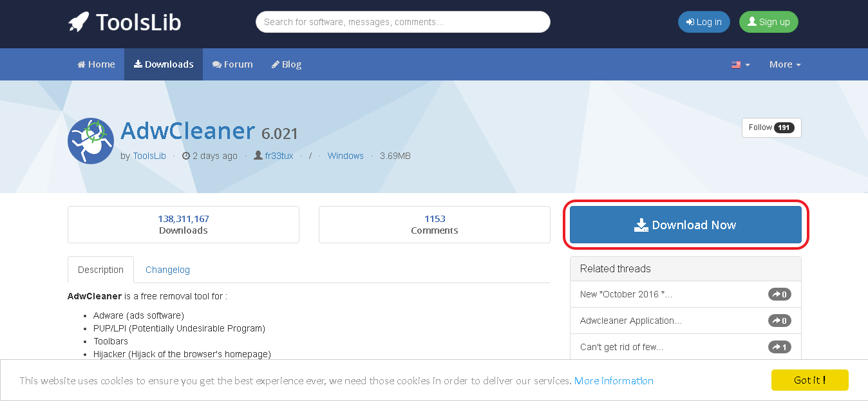Click the Toolbars list item
Viewport: 868px width, 401px height.
pos(111,341)
